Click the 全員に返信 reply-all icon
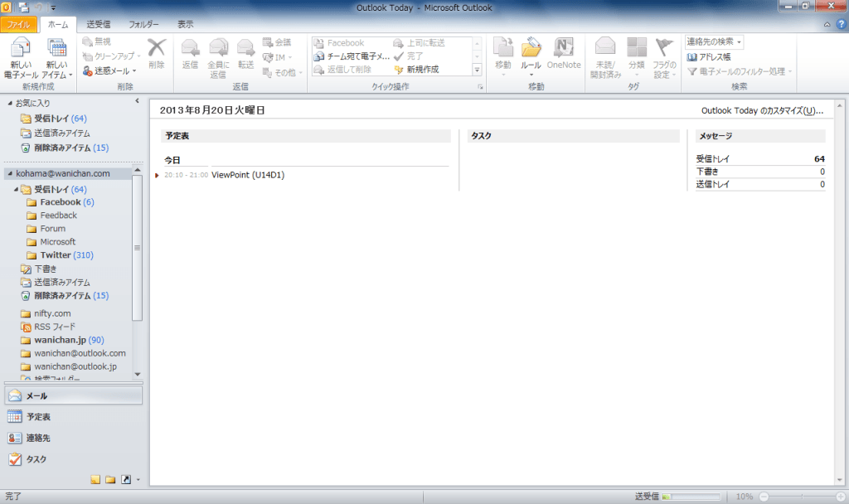The height and width of the screenshot is (504, 849). point(219,47)
